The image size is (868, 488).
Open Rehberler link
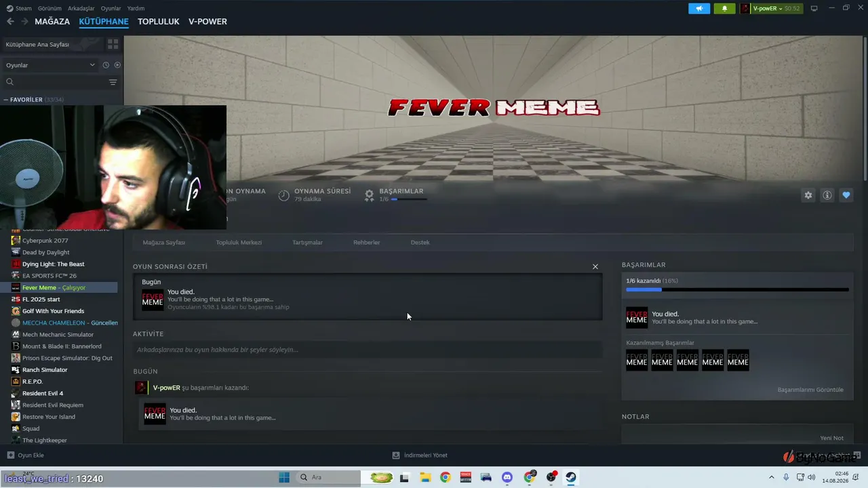click(366, 243)
